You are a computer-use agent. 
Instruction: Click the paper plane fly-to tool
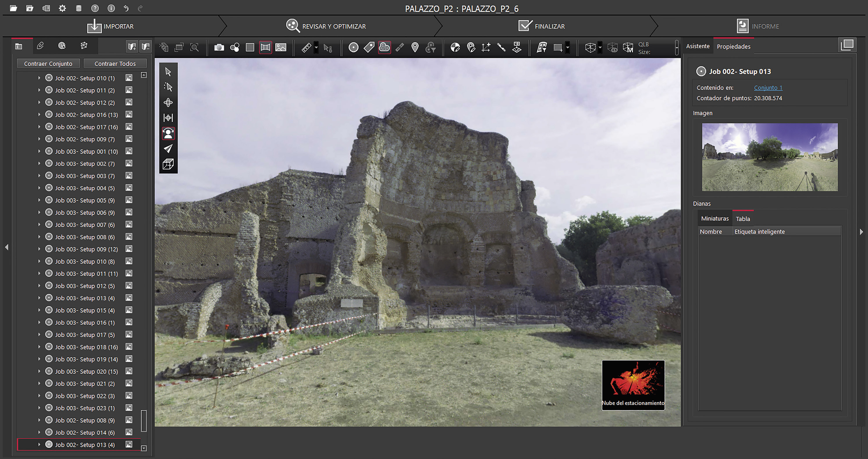[x=168, y=149]
